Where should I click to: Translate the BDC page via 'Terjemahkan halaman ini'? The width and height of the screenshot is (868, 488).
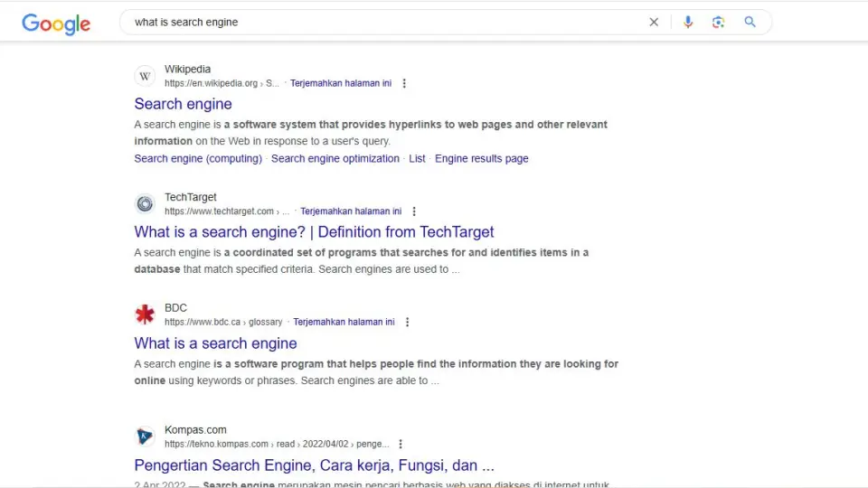pos(344,322)
